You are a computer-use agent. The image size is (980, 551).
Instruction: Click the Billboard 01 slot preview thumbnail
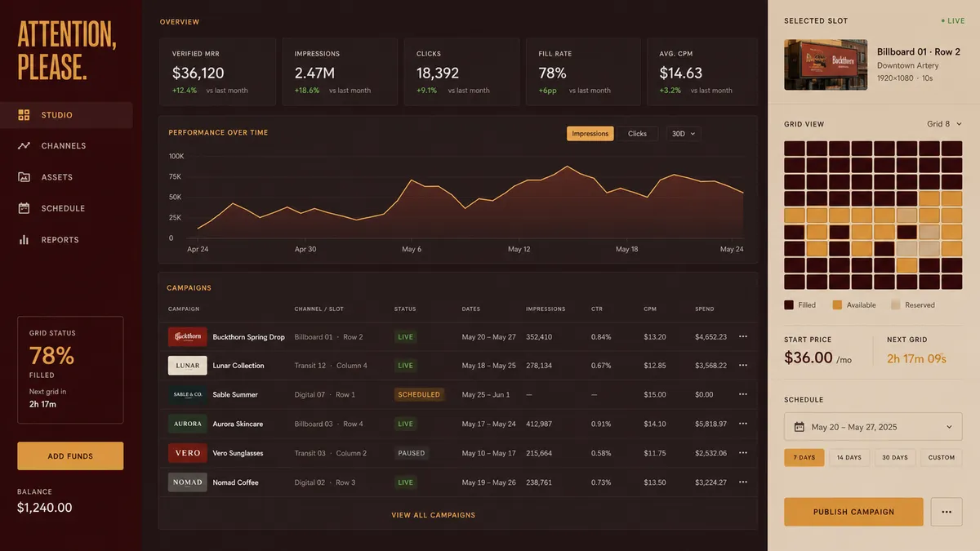tap(825, 64)
